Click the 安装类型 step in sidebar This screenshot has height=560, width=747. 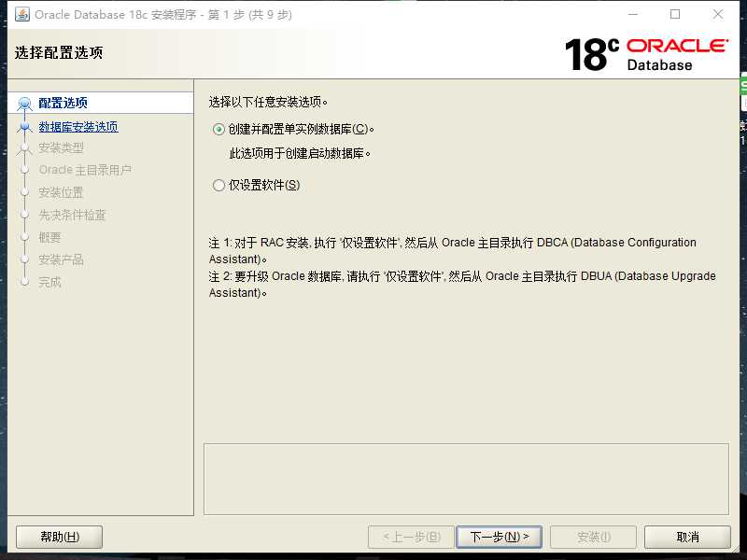(61, 148)
